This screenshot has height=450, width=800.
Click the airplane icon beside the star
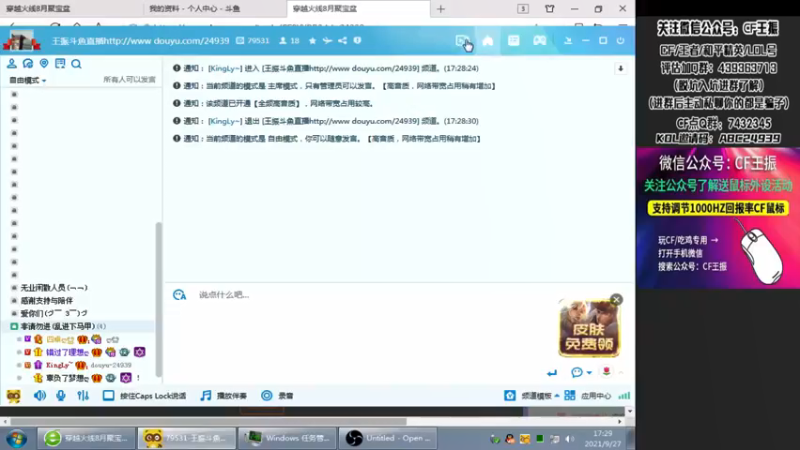click(x=327, y=41)
